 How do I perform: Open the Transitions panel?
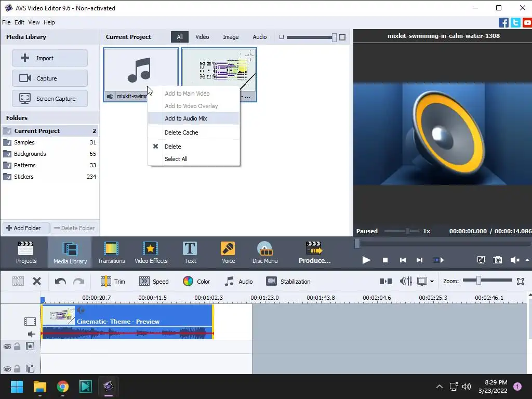[111, 252]
